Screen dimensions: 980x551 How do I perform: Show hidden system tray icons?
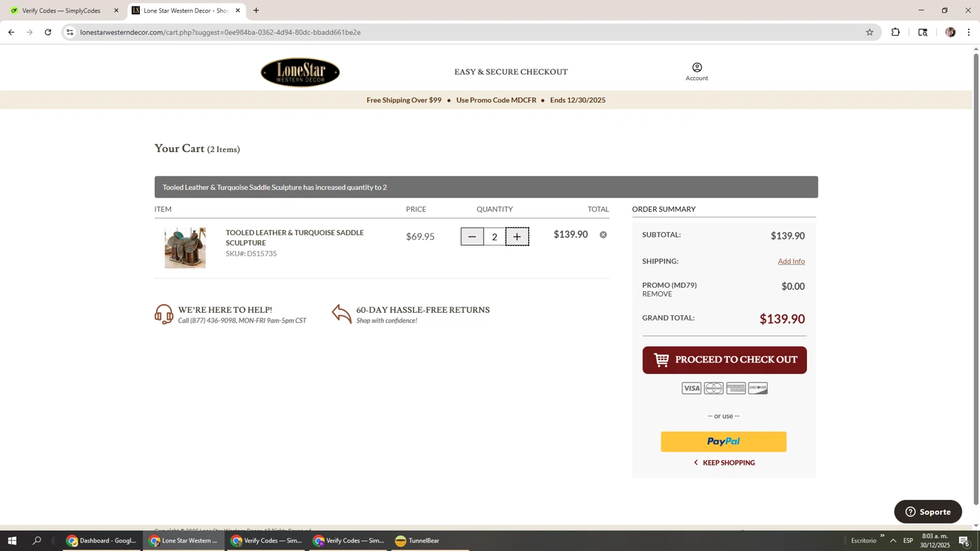click(x=893, y=541)
